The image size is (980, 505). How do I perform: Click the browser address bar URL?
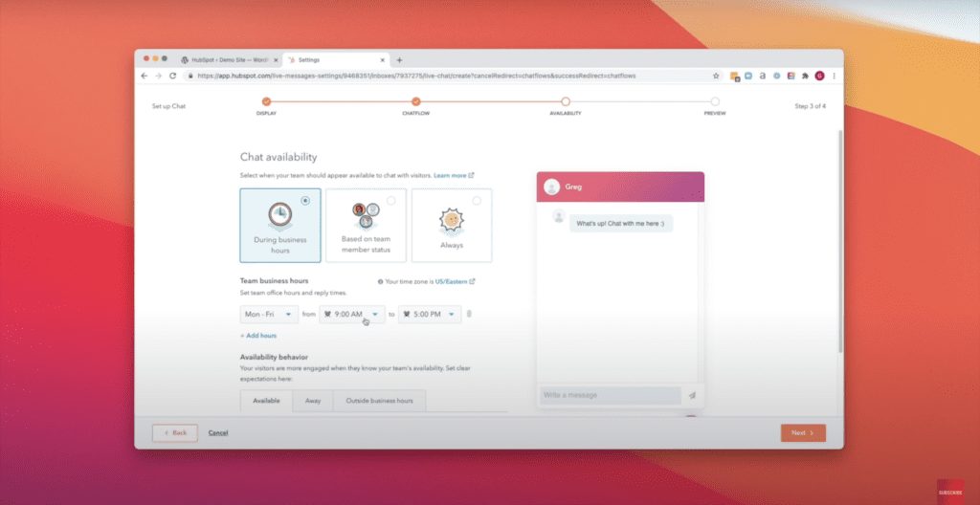(417, 76)
